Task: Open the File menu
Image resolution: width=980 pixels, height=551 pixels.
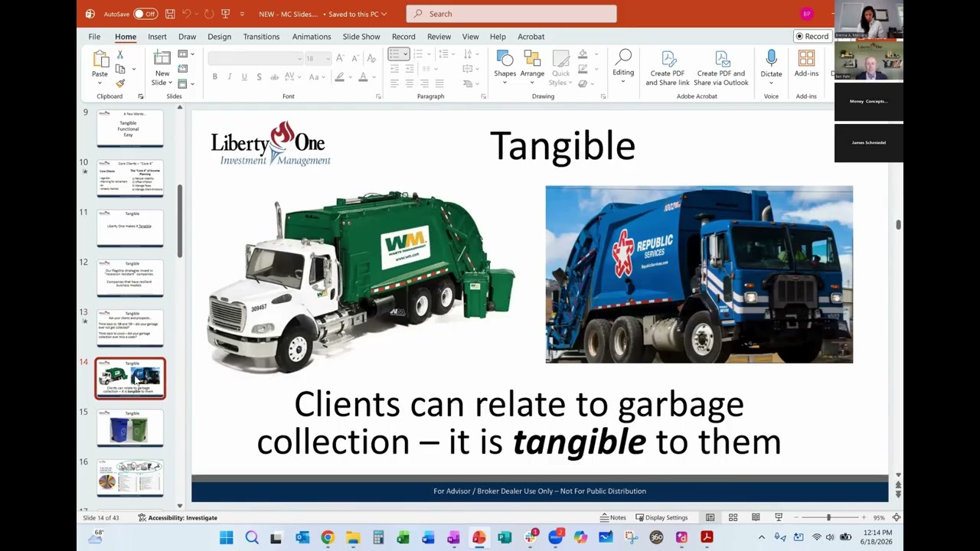Action: click(94, 37)
